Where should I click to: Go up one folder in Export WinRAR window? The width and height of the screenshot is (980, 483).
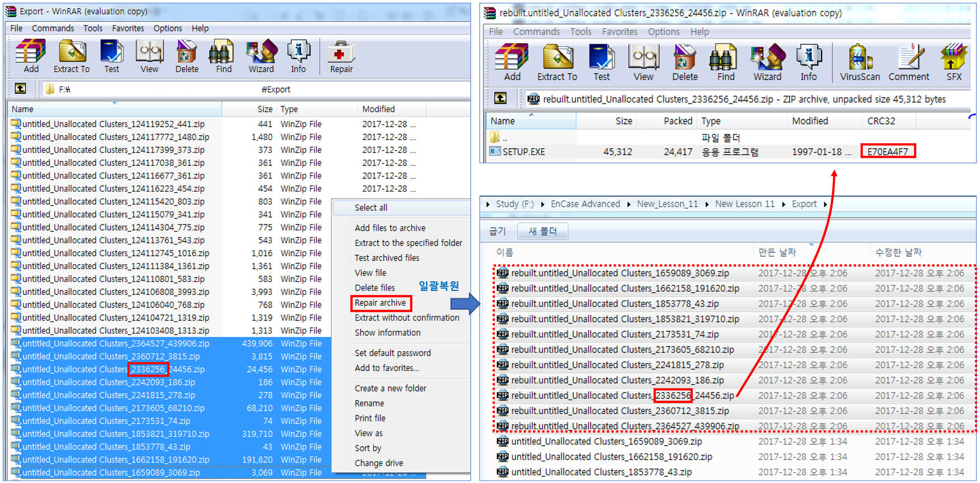[x=20, y=89]
